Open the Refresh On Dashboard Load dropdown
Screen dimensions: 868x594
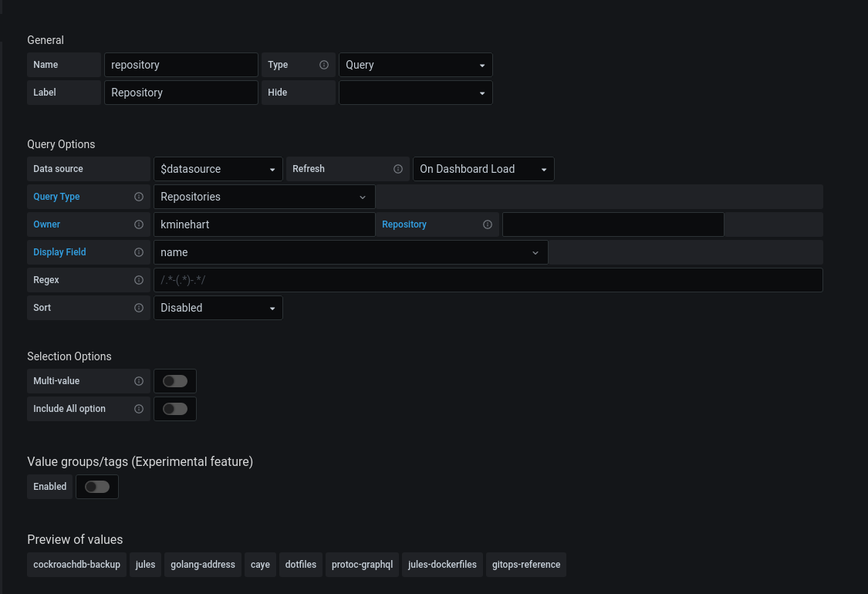(483, 169)
